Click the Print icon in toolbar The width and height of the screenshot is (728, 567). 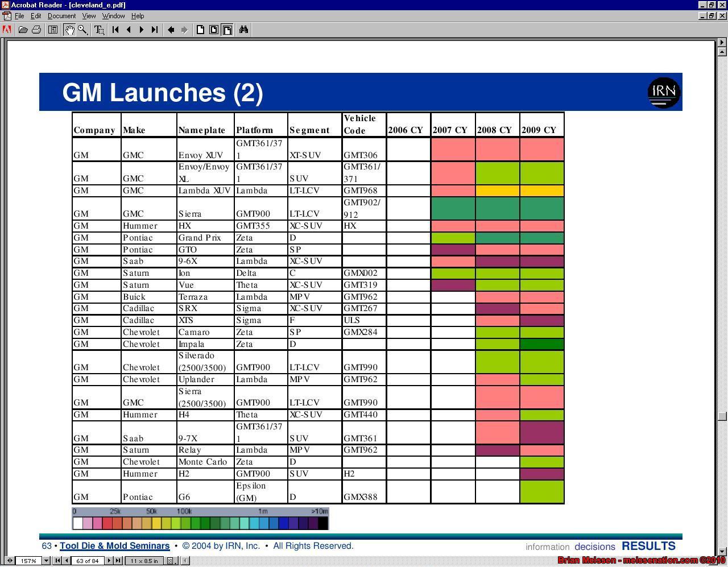point(36,30)
